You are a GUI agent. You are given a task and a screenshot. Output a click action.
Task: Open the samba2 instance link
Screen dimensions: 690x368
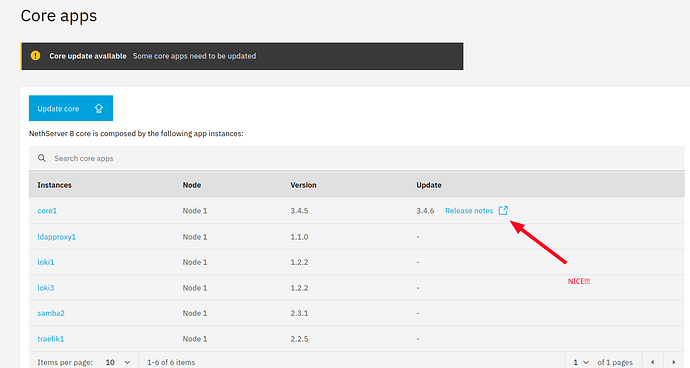[51, 313]
